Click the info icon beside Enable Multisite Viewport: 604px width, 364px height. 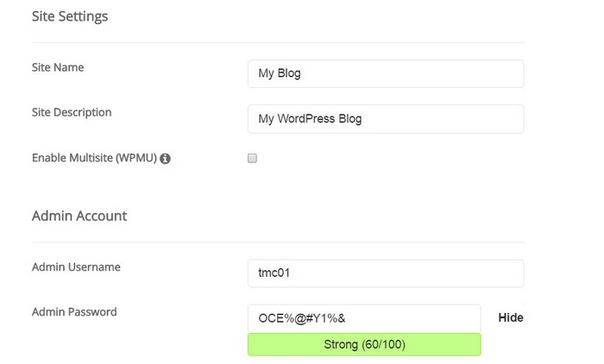166,159
